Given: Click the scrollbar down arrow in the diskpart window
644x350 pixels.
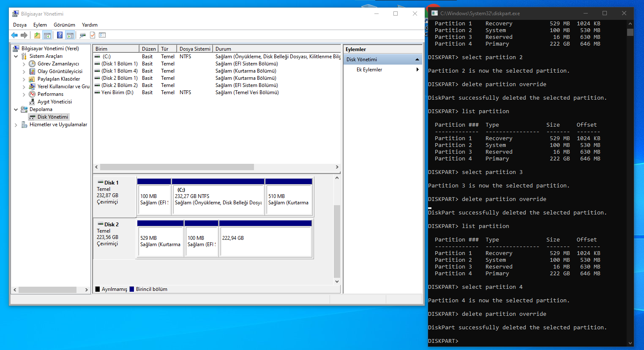Looking at the screenshot, I should (x=630, y=343).
